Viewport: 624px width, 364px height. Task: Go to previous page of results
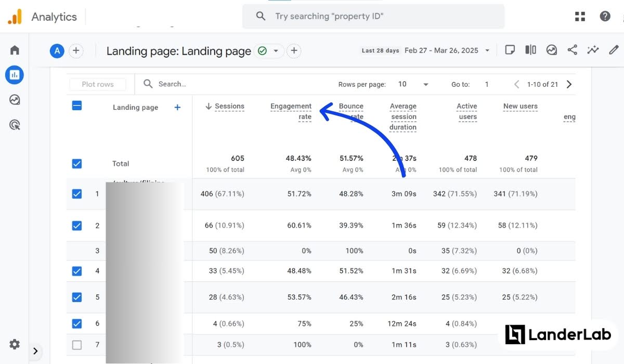point(516,84)
